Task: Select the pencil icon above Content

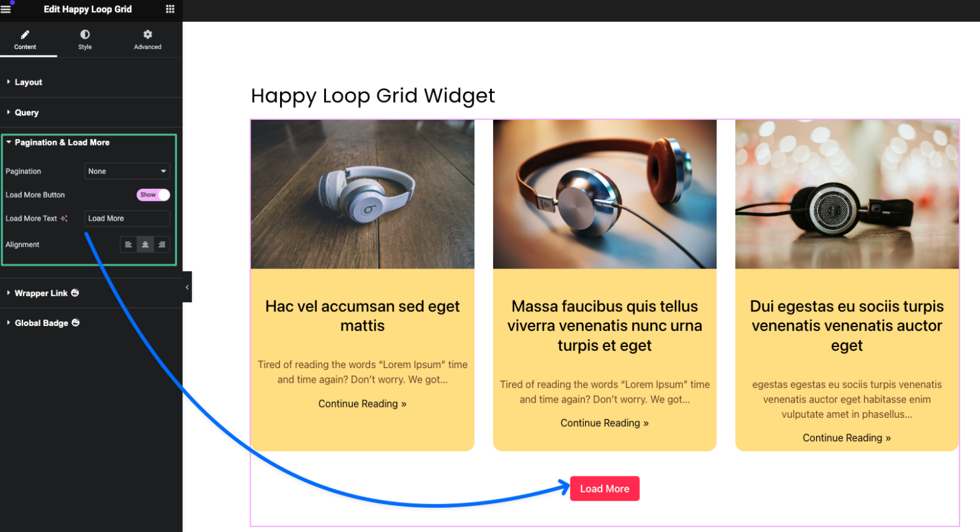Action: (x=25, y=34)
